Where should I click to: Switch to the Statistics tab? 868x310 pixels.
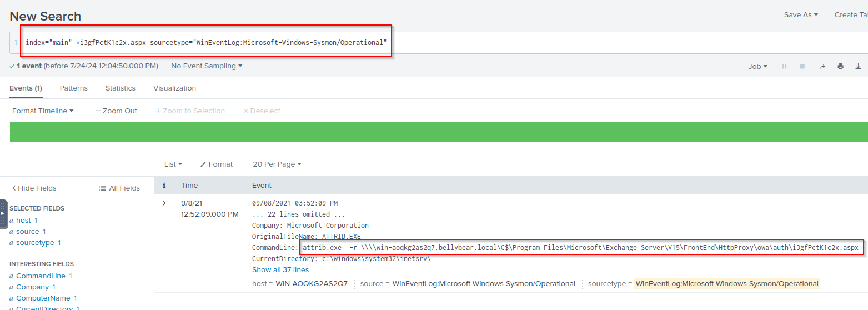coord(121,88)
